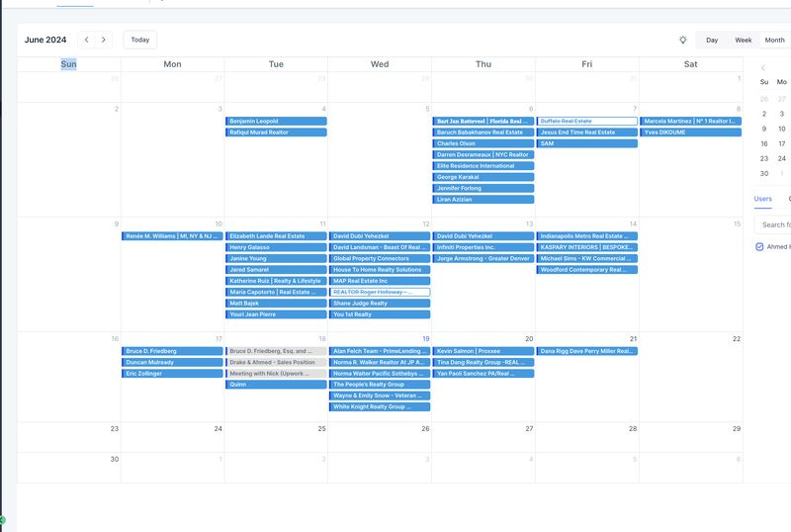Open George Karakal appointment
Image resolution: width=791 pixels, height=532 pixels.
pyautogui.click(x=483, y=177)
